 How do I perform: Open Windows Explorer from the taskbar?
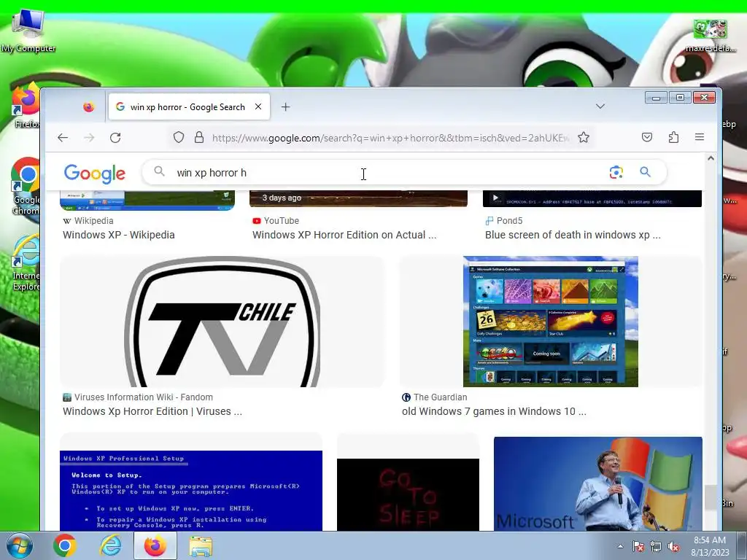(x=201, y=545)
